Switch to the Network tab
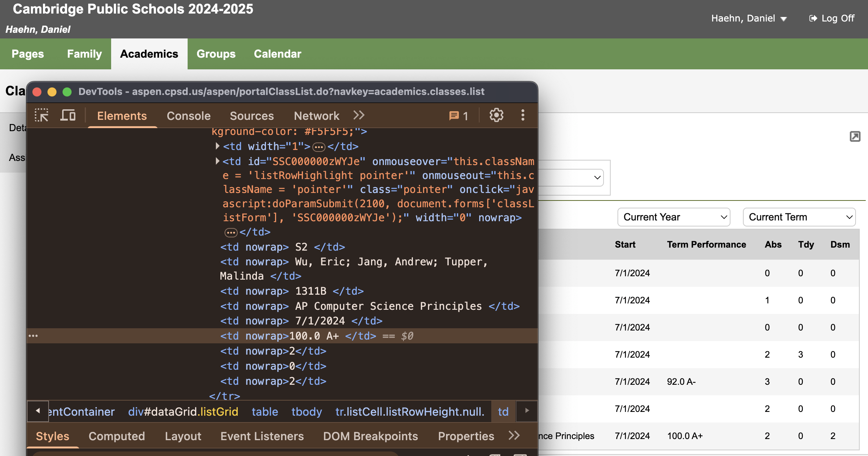This screenshot has width=868, height=456. pos(316,116)
